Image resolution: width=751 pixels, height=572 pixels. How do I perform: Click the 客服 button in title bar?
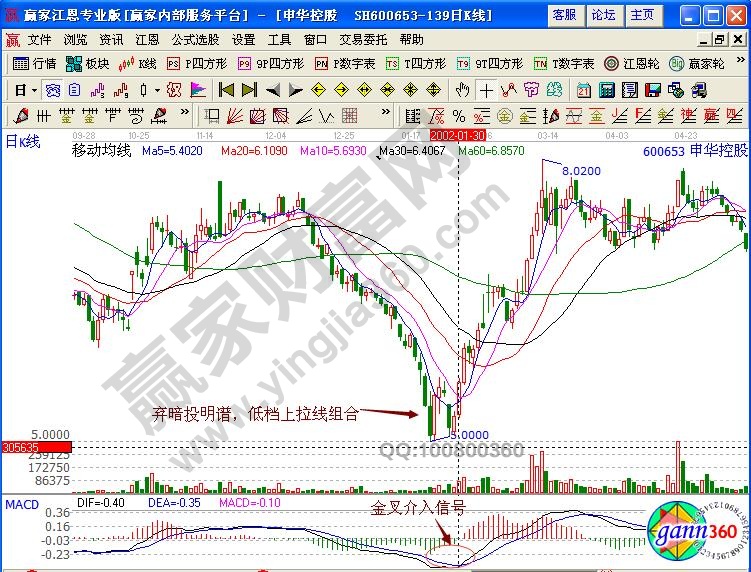tap(564, 15)
